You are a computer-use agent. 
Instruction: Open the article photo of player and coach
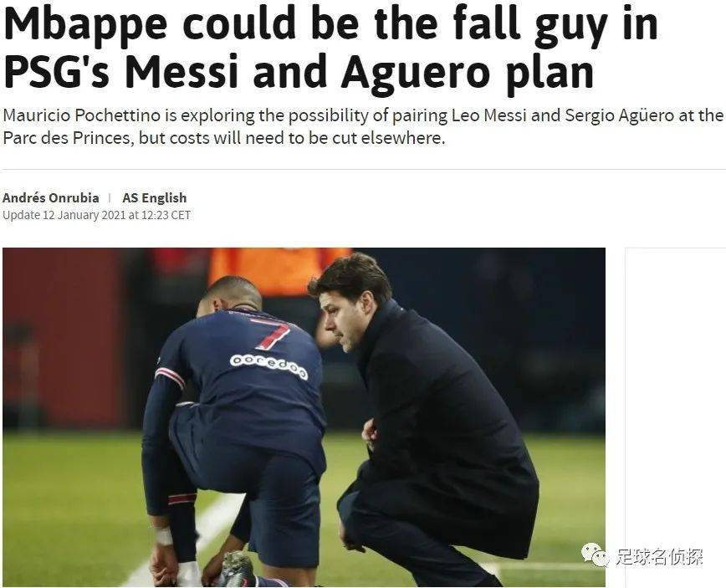tap(304, 417)
